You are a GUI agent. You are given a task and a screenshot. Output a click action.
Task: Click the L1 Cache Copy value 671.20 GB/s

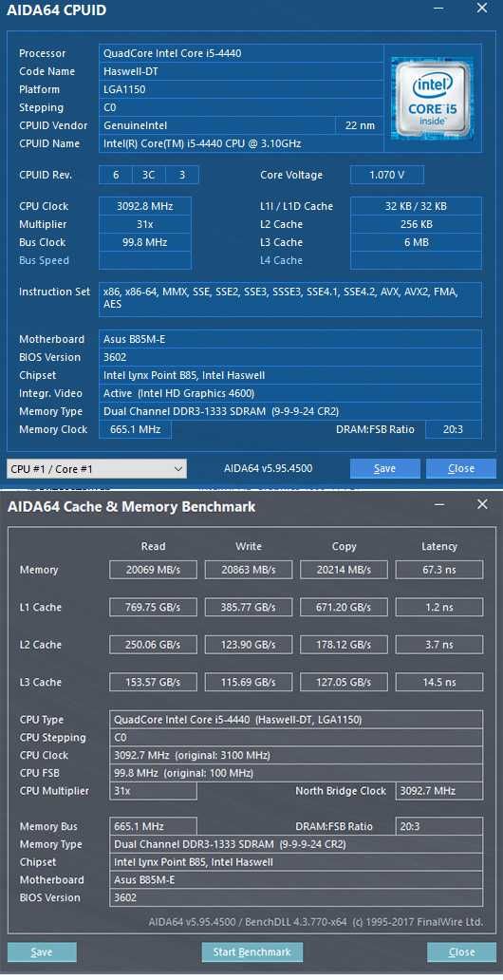click(344, 608)
